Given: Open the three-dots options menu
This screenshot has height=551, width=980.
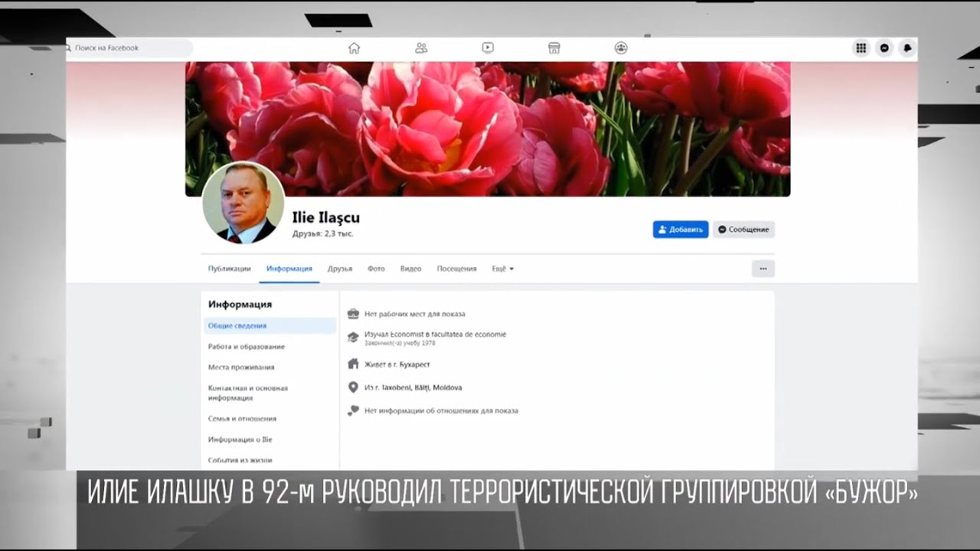Looking at the screenshot, I should (x=763, y=268).
